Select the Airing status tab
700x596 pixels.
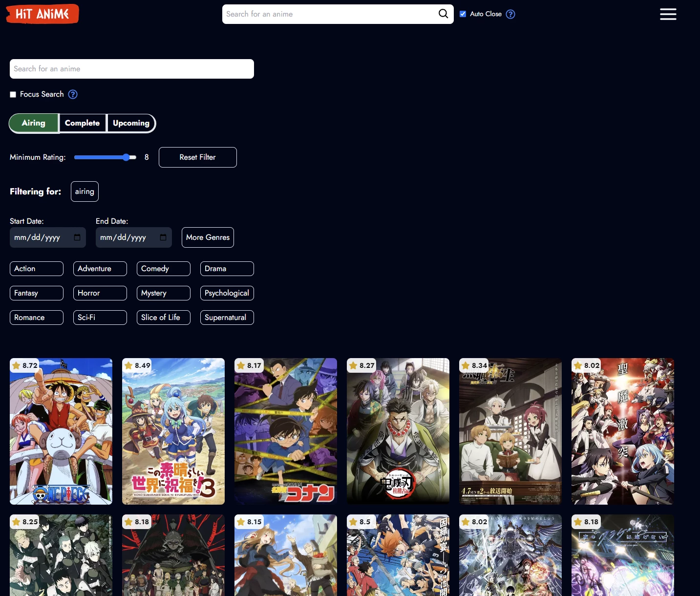pos(34,123)
